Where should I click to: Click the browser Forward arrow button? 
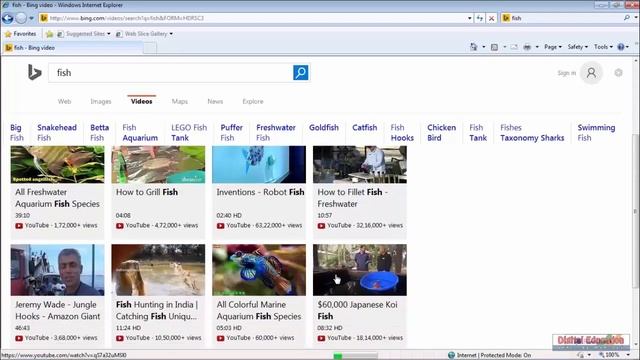(x=21, y=18)
